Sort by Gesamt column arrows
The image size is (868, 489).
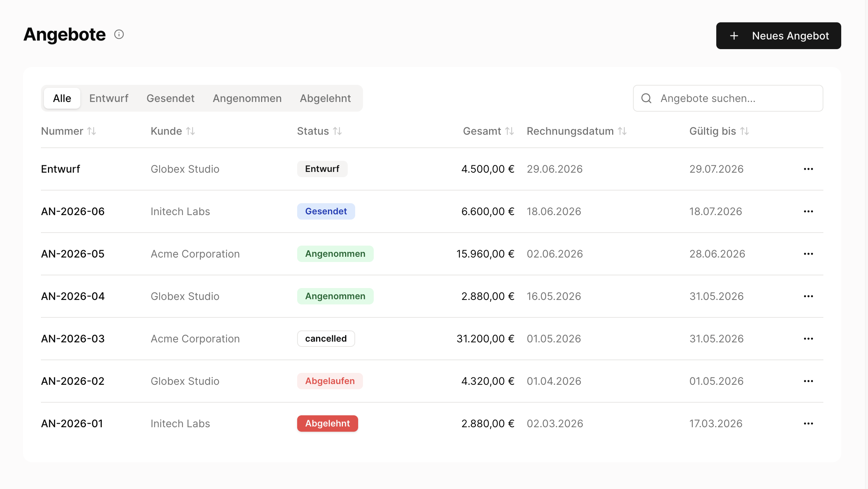tap(509, 131)
